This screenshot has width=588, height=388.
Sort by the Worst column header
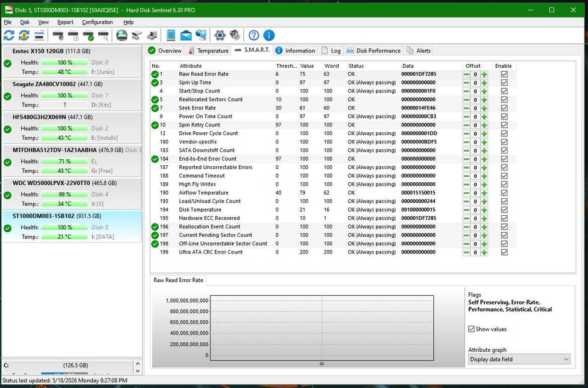pos(334,66)
